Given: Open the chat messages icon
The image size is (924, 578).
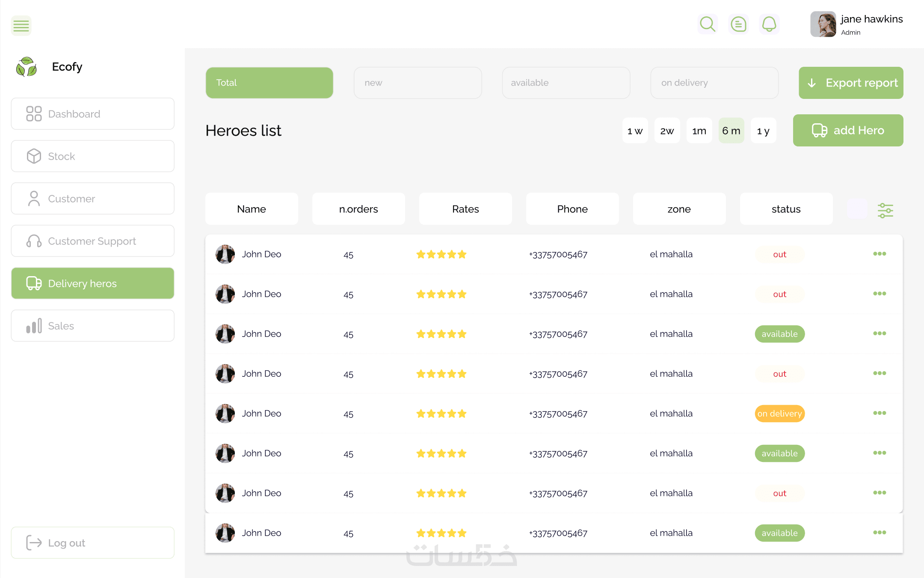Looking at the screenshot, I should click(738, 24).
